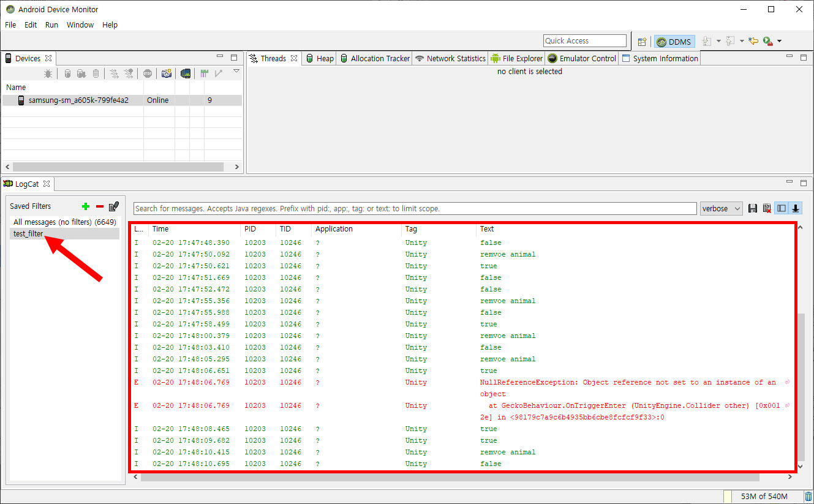Click the Application column header in LogCat
The width and height of the screenshot is (814, 504).
(357, 228)
